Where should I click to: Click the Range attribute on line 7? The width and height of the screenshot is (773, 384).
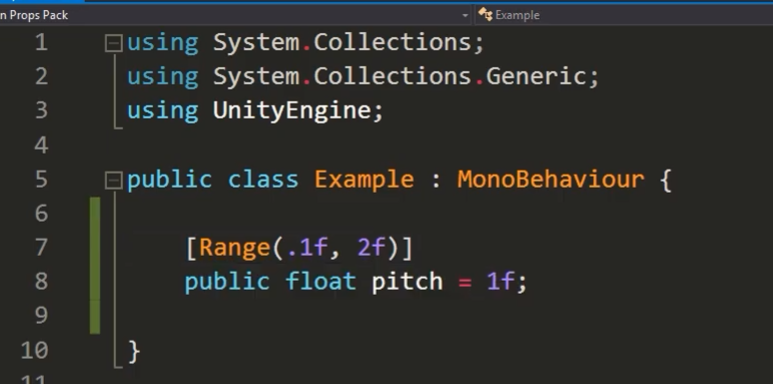click(x=235, y=247)
